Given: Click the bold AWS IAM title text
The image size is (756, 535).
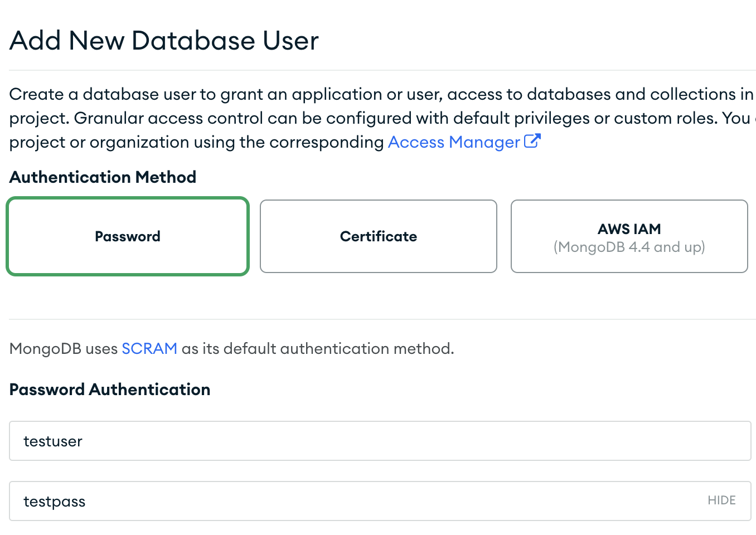Looking at the screenshot, I should pos(629,229).
